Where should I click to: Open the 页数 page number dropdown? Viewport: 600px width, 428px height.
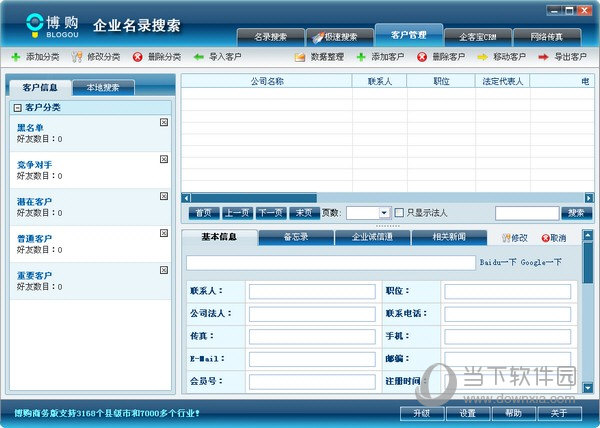(384, 213)
